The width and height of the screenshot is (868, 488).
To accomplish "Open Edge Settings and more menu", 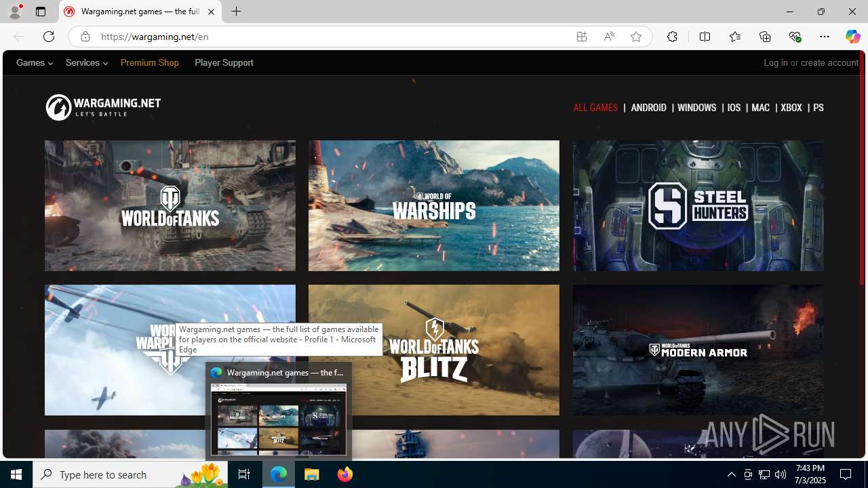I will [x=825, y=37].
